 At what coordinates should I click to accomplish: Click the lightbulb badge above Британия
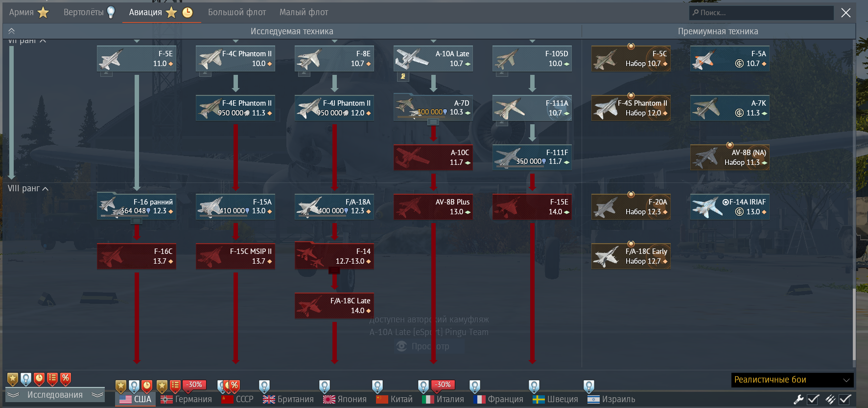264,386
